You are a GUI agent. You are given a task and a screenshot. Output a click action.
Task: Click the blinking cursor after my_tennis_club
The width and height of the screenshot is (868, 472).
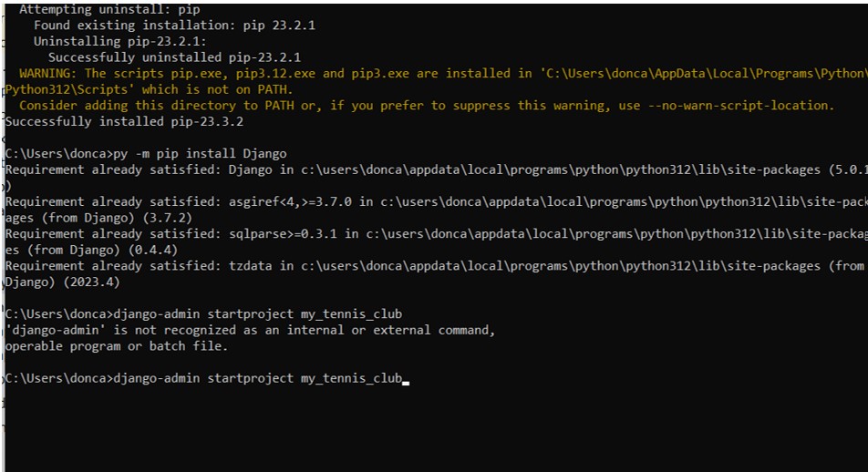pyautogui.click(x=406, y=380)
